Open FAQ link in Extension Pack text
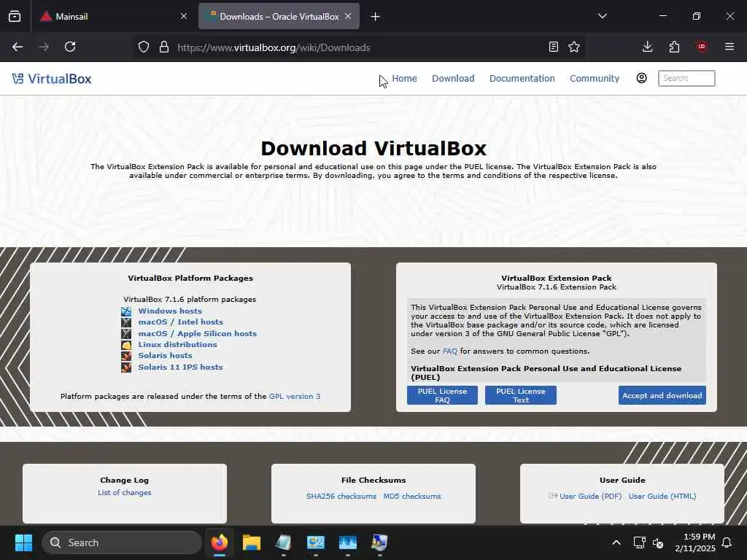The width and height of the screenshot is (747, 560). pos(449,351)
